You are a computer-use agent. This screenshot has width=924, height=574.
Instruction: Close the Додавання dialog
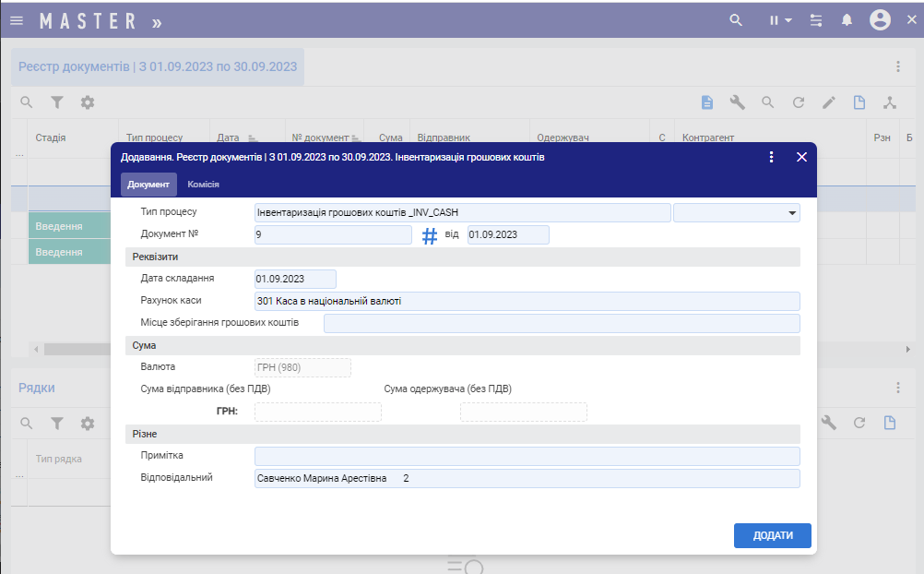[801, 157]
